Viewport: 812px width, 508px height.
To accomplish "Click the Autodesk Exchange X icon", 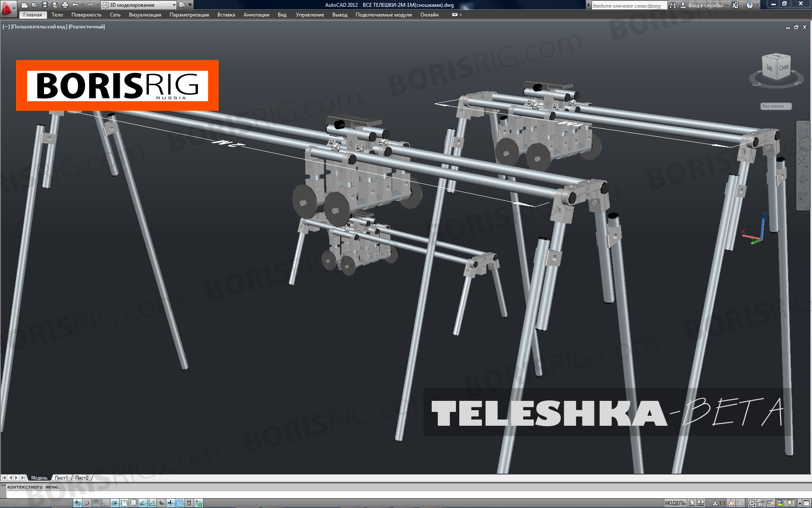I will click(x=735, y=5).
